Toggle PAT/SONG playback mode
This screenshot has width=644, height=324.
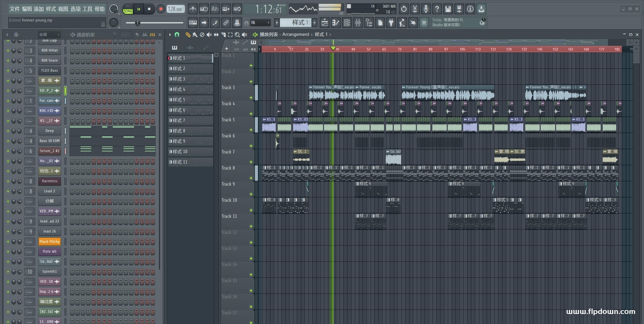(x=128, y=9)
